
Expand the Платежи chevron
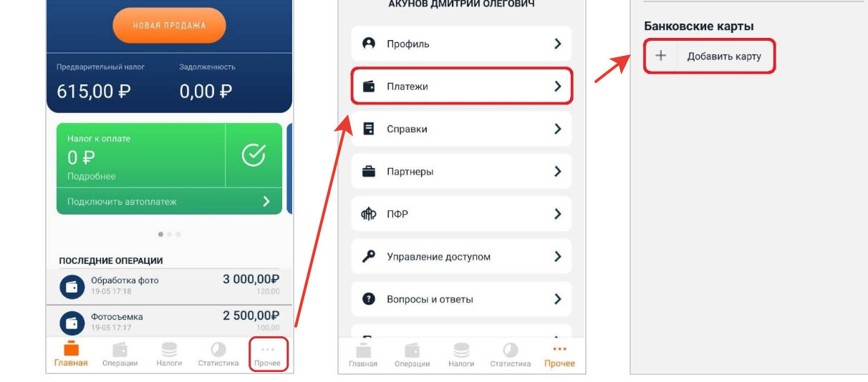[558, 86]
